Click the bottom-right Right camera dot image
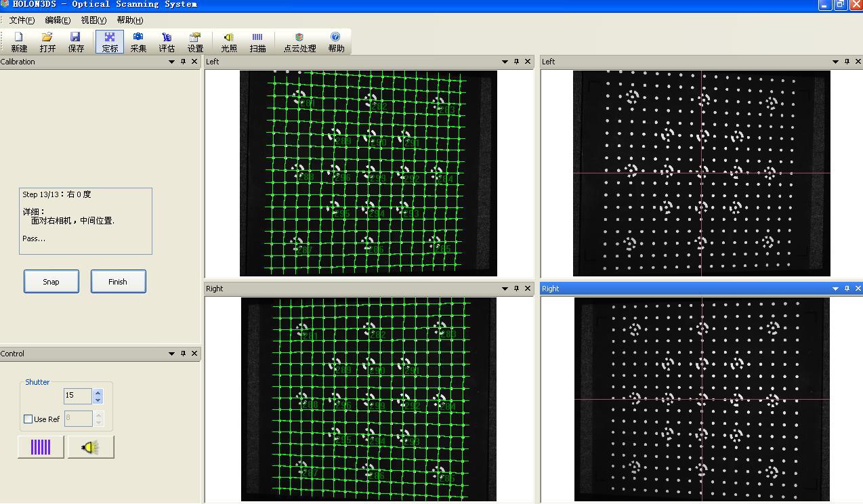The width and height of the screenshot is (863, 504). [702, 399]
